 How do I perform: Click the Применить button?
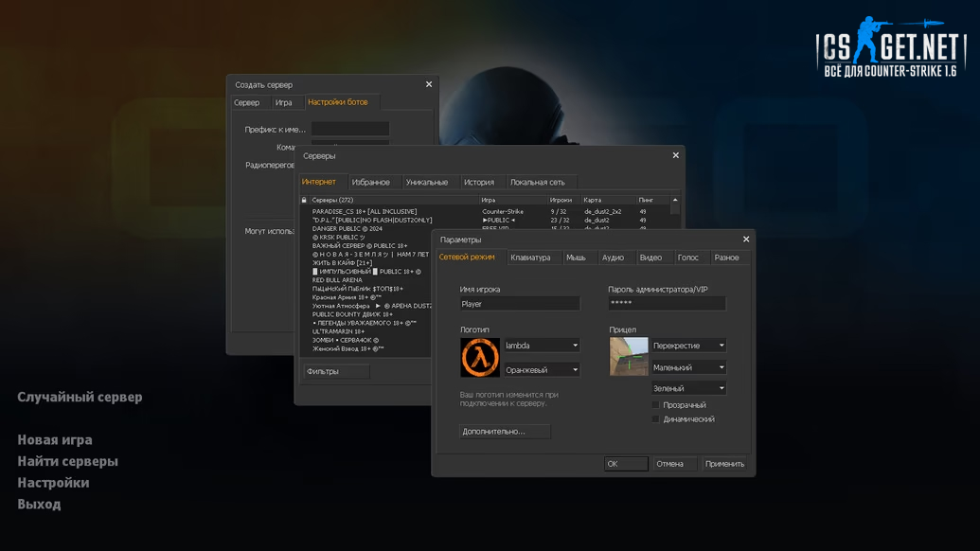pyautogui.click(x=724, y=464)
